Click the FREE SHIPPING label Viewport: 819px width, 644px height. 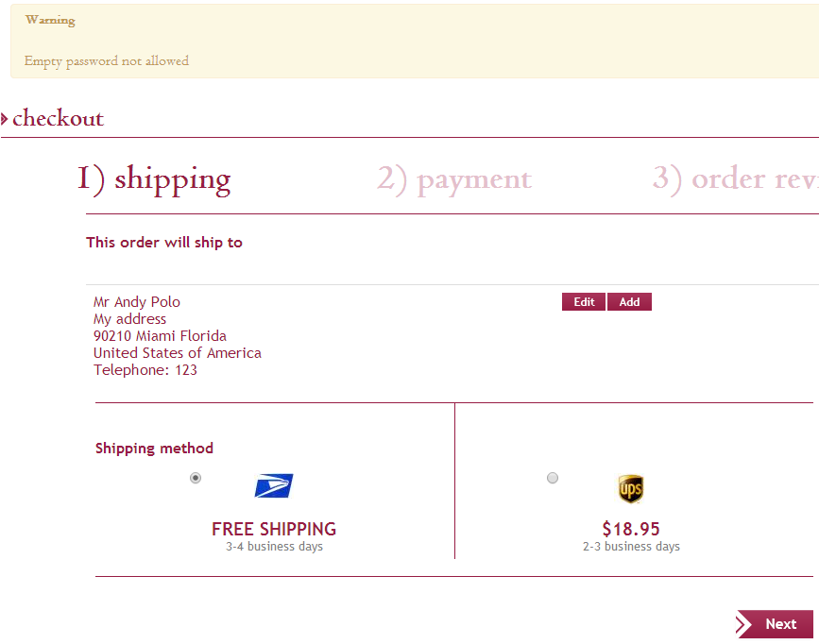click(x=274, y=529)
